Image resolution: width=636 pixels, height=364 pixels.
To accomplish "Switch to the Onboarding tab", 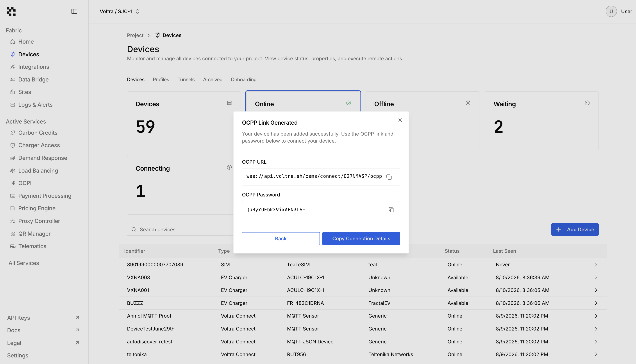I will (x=243, y=80).
